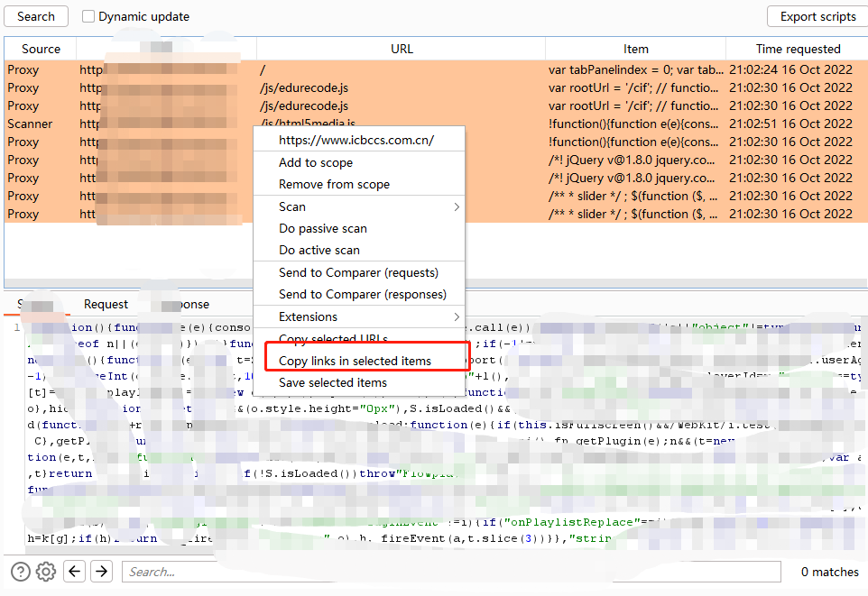The image size is (868, 596).
Task: Choose Copy links in selected items
Action: (x=355, y=361)
